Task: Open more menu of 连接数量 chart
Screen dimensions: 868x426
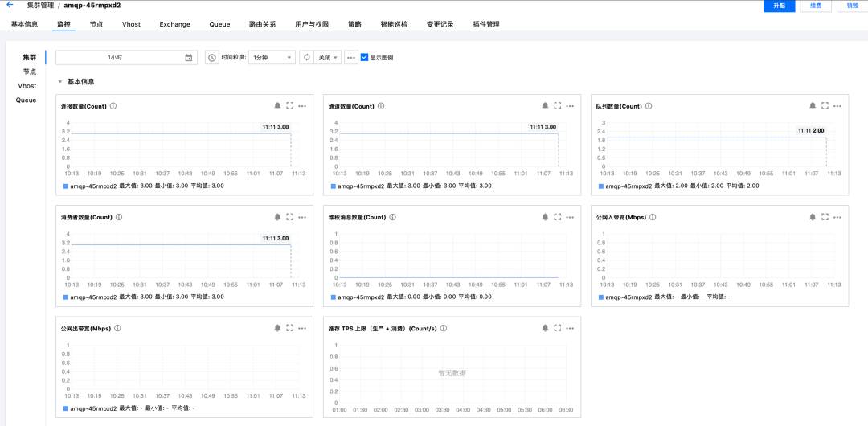Action: (302, 106)
